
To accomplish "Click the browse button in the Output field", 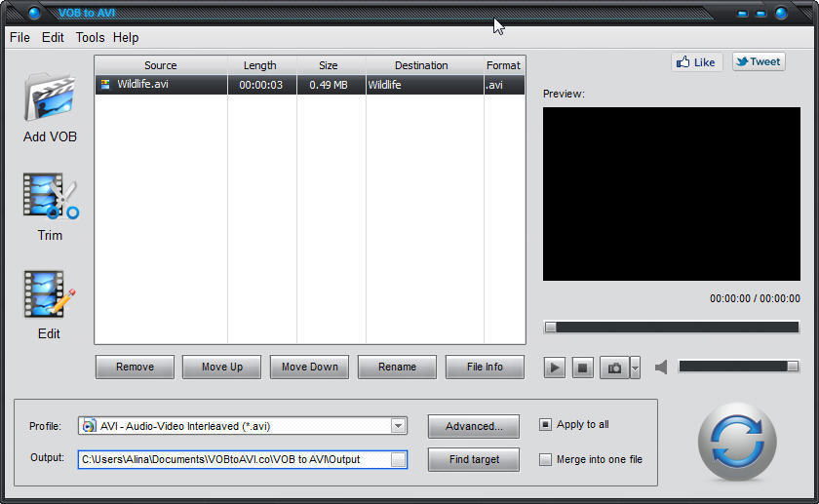I will click(398, 459).
